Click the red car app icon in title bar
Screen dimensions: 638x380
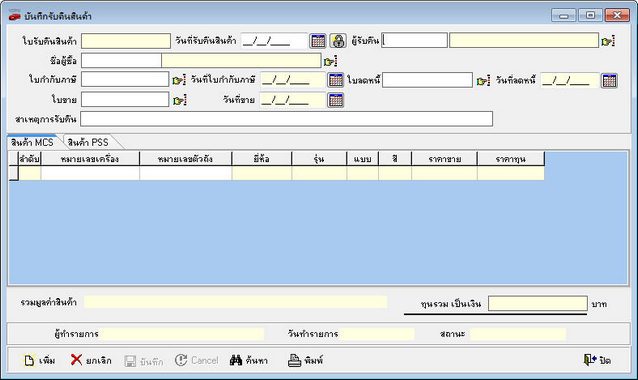(x=15, y=16)
